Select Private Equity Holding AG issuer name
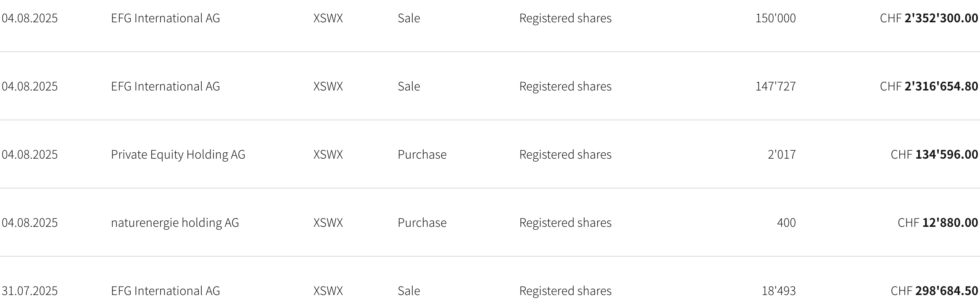Screen dimensions: 980x303 [x=178, y=154]
